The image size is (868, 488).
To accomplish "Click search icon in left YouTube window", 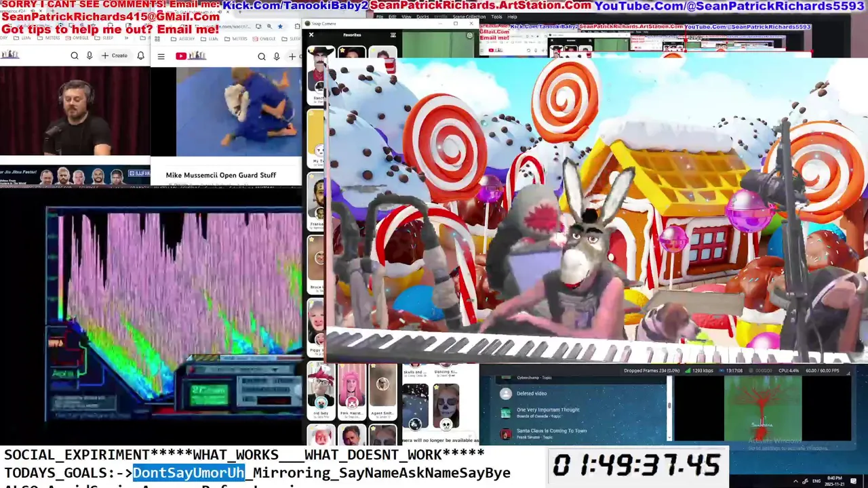I will tap(75, 56).
